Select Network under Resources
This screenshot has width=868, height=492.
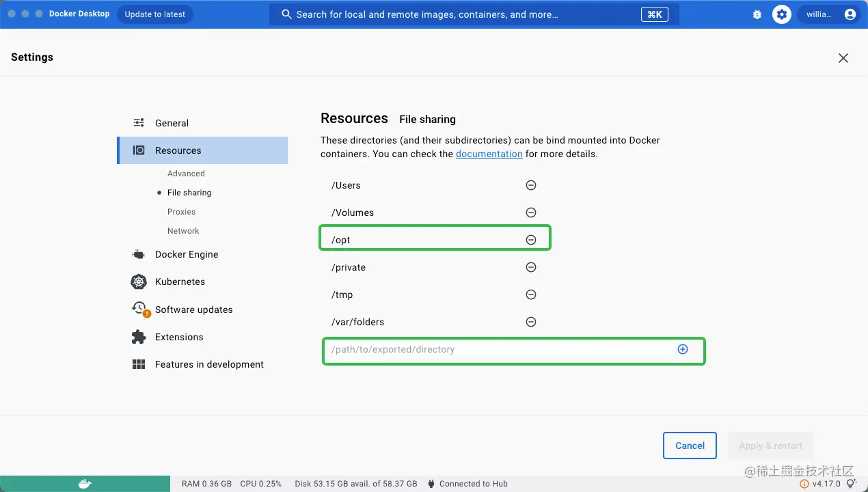tap(183, 231)
